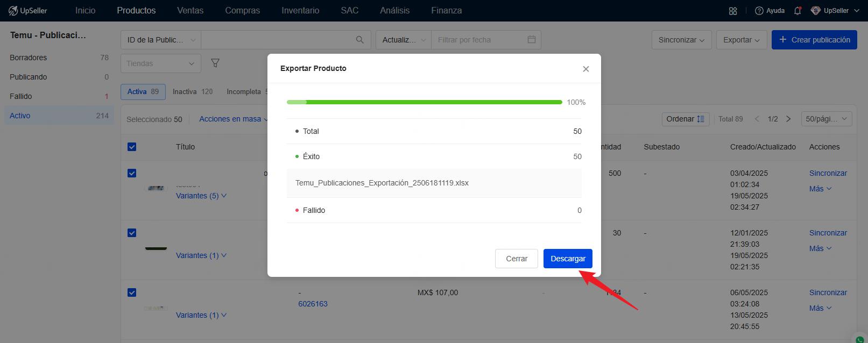Image resolution: width=868 pixels, height=343 pixels.
Task: Click Crear publicación button
Action: 814,40
